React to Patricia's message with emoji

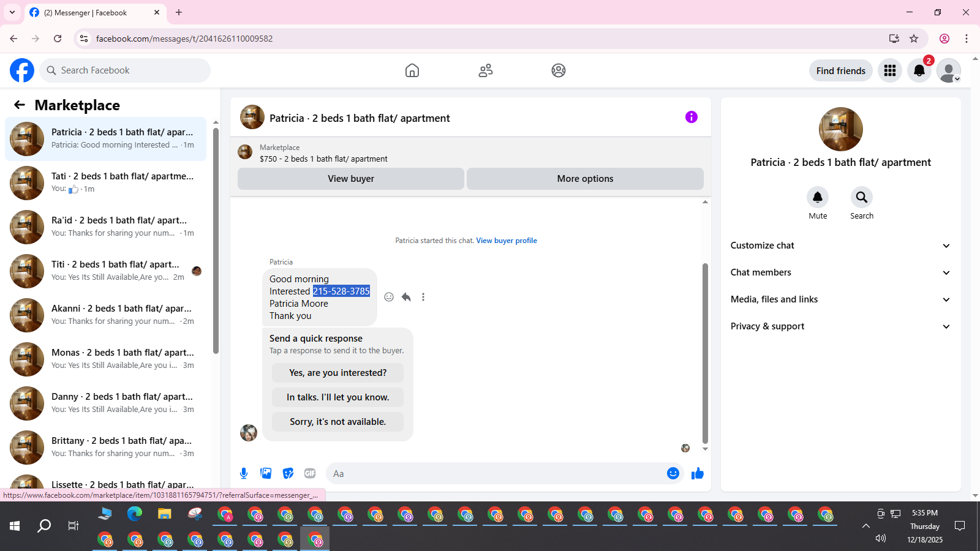tap(389, 297)
